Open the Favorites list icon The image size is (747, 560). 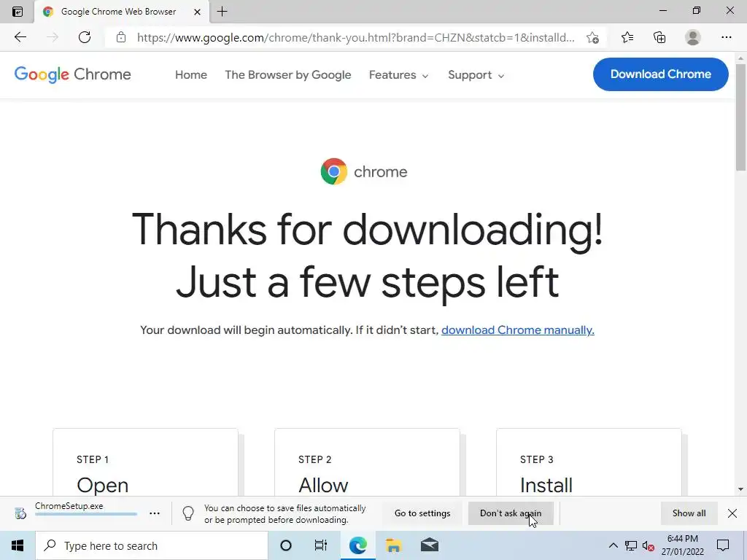pos(627,37)
